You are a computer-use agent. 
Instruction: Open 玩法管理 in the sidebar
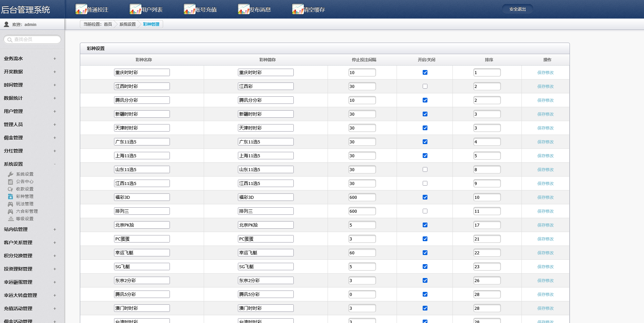25,204
